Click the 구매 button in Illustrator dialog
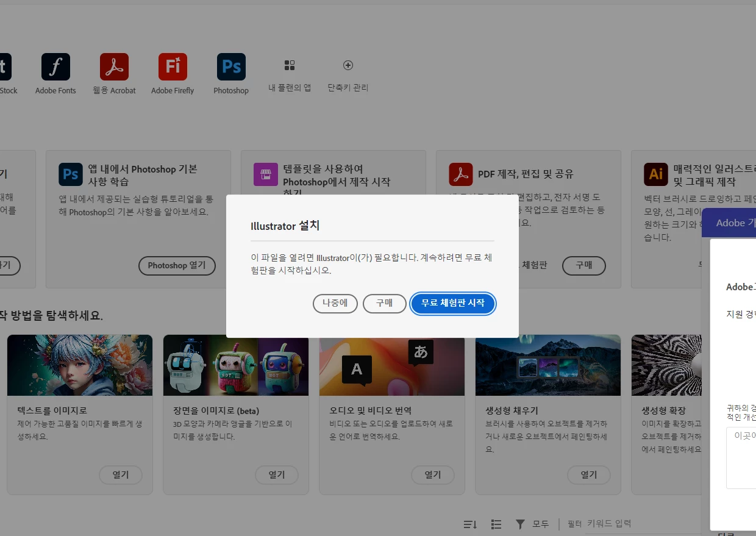Image resolution: width=756 pixels, height=536 pixels. click(x=384, y=303)
